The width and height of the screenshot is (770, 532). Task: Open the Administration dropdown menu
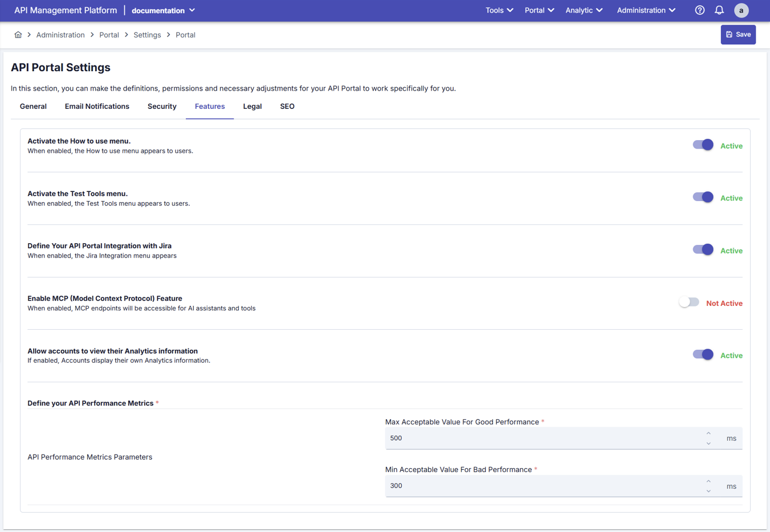(646, 10)
